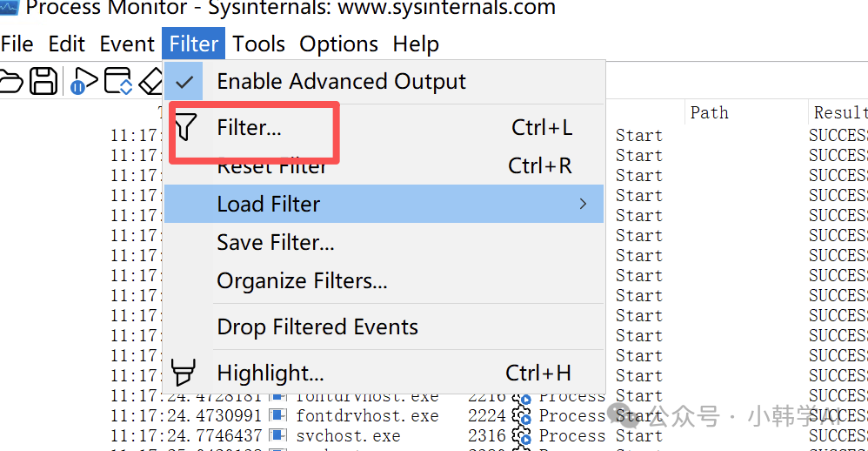Click the Path column header
Viewport: 868px width, 451px height.
coord(709,112)
